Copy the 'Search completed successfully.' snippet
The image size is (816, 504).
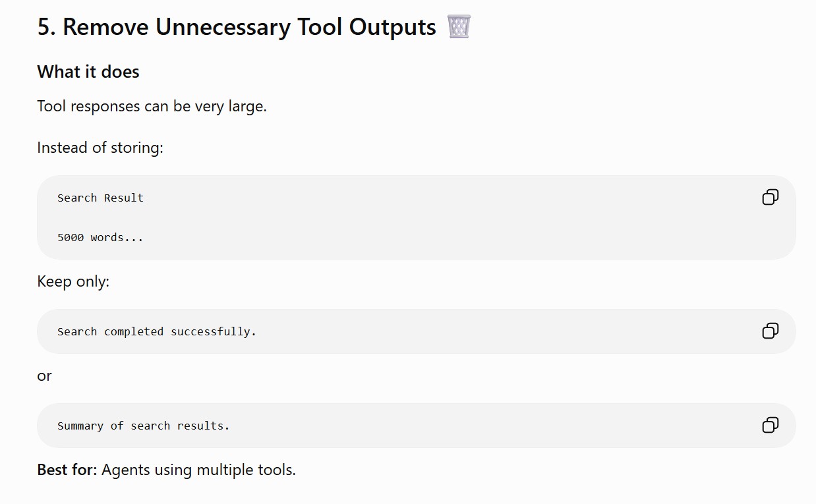(x=770, y=331)
